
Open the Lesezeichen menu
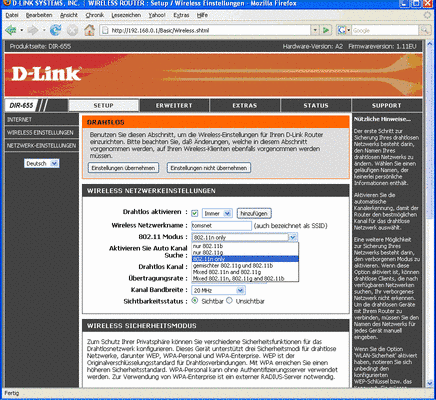pyautogui.click(x=126, y=15)
